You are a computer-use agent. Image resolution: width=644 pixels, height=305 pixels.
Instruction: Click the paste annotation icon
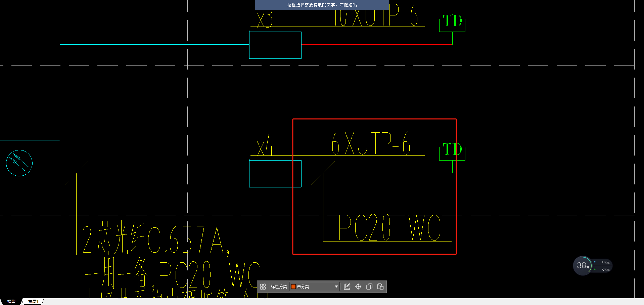click(x=380, y=287)
